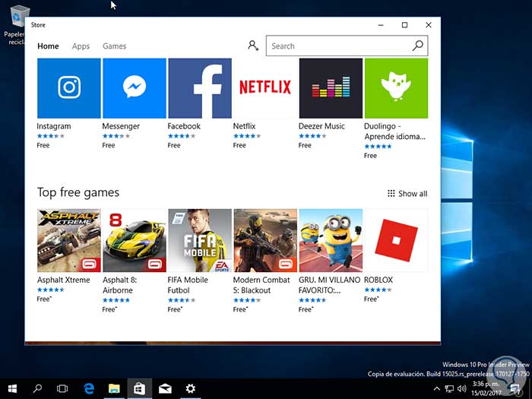Click the Facebook title text
532x399 pixels.
pyautogui.click(x=184, y=126)
